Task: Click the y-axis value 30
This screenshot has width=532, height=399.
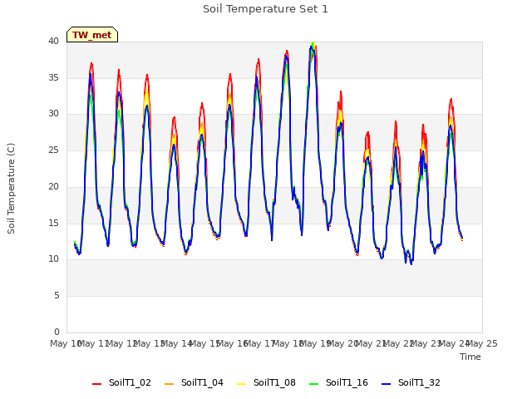Action: click(53, 114)
